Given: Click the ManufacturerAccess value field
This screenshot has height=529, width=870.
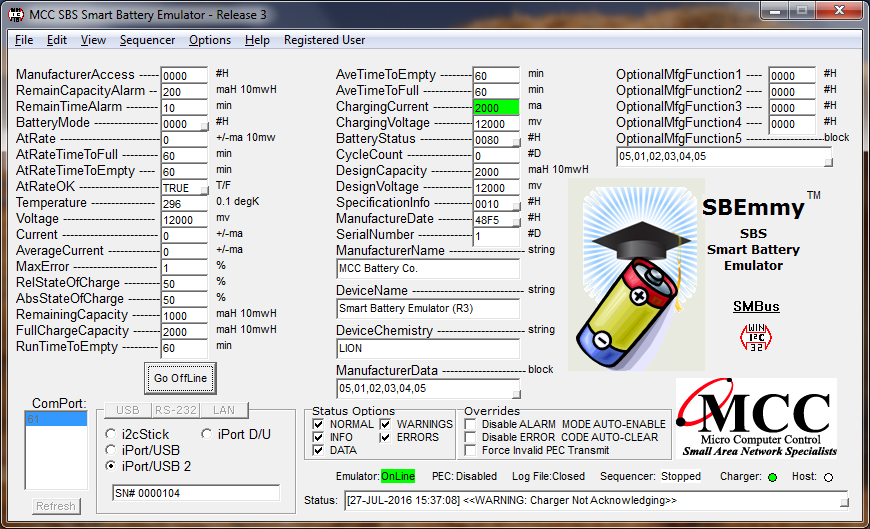Looking at the screenshot, I should click(x=184, y=75).
